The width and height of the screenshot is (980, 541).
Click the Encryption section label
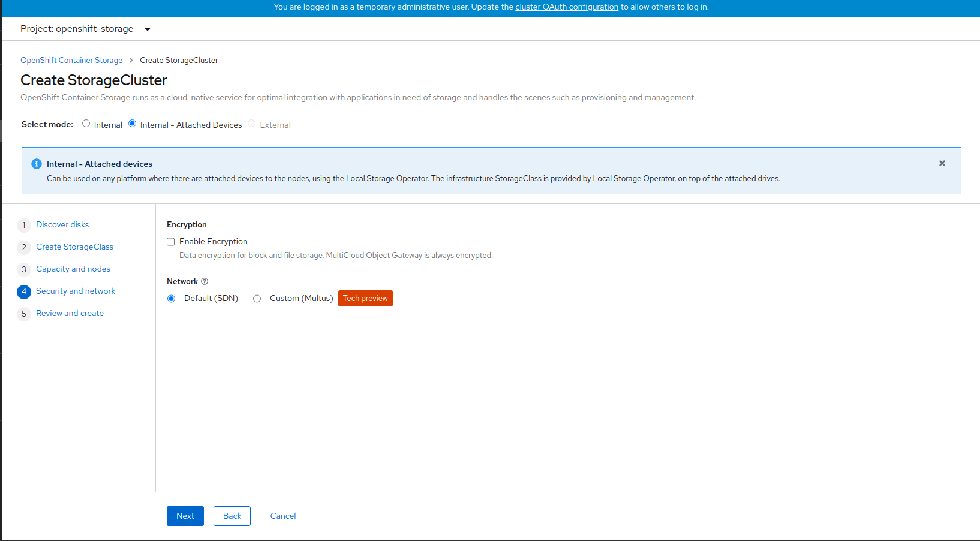[187, 224]
